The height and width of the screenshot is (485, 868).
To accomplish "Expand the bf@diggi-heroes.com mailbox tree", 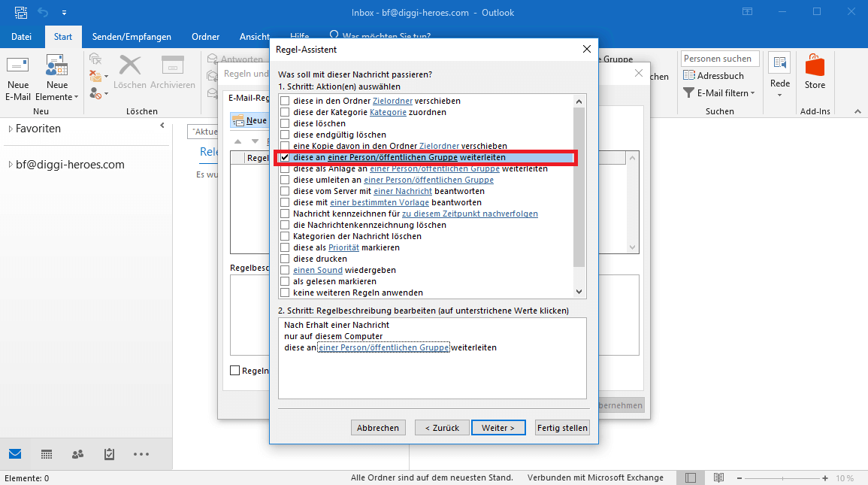I will pos(11,165).
